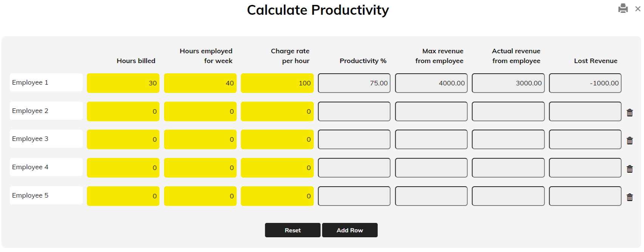The image size is (644, 252).
Task: Click Employee 5 hours billed field
Action: click(x=123, y=196)
